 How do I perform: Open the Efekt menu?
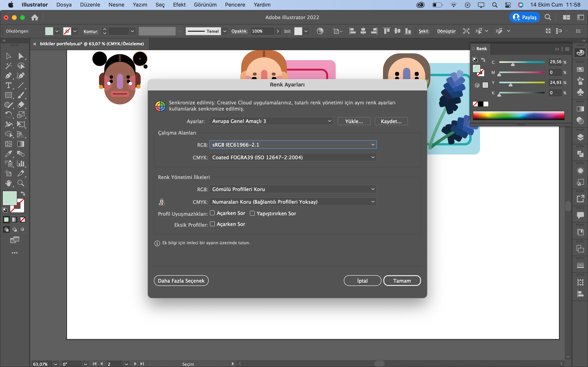pos(179,5)
